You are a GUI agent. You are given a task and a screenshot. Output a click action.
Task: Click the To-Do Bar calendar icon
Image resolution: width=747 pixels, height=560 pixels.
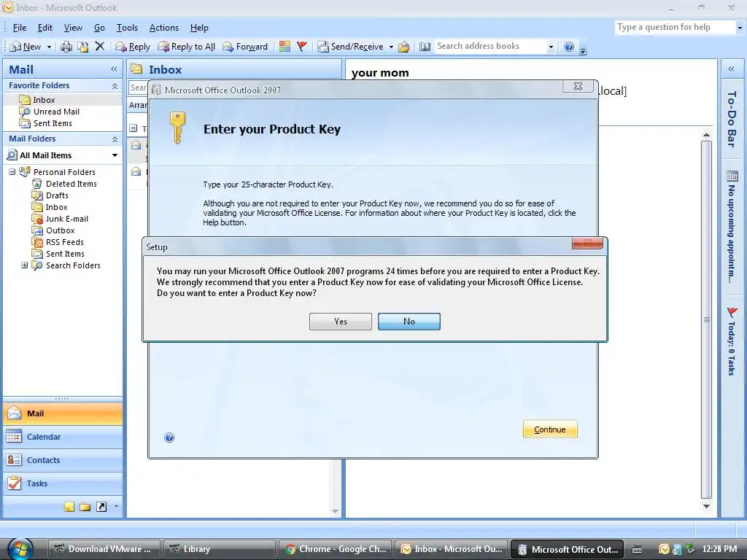tap(732, 176)
